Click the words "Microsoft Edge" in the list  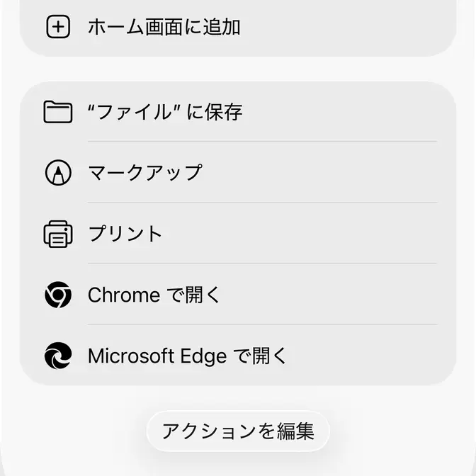(157, 356)
